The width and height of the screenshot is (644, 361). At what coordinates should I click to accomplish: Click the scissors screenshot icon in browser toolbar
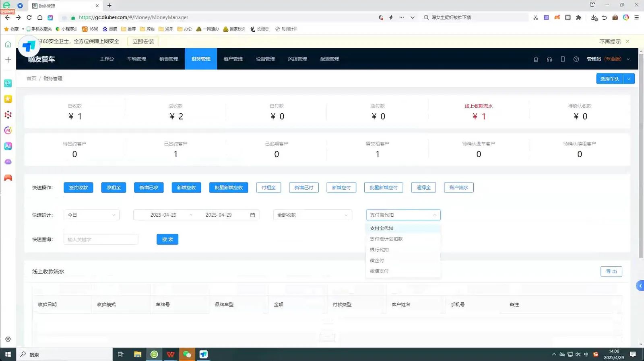coord(535,17)
